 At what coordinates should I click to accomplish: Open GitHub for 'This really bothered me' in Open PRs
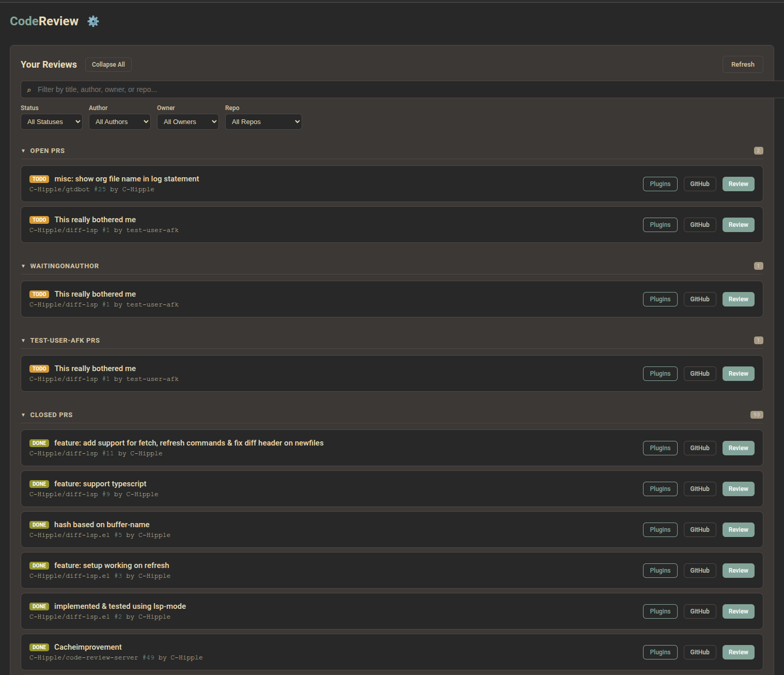coord(700,225)
